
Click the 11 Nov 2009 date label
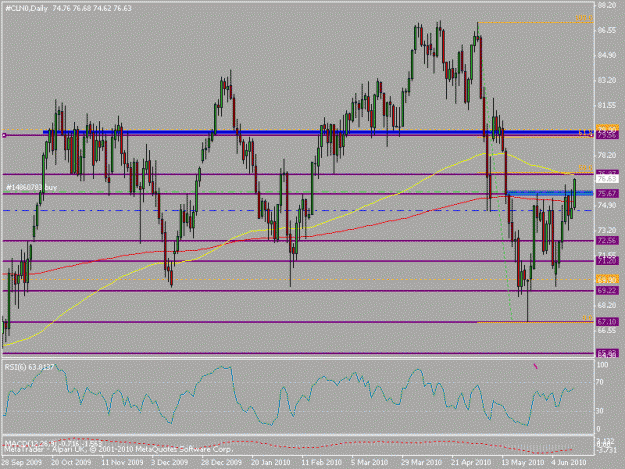(x=122, y=462)
